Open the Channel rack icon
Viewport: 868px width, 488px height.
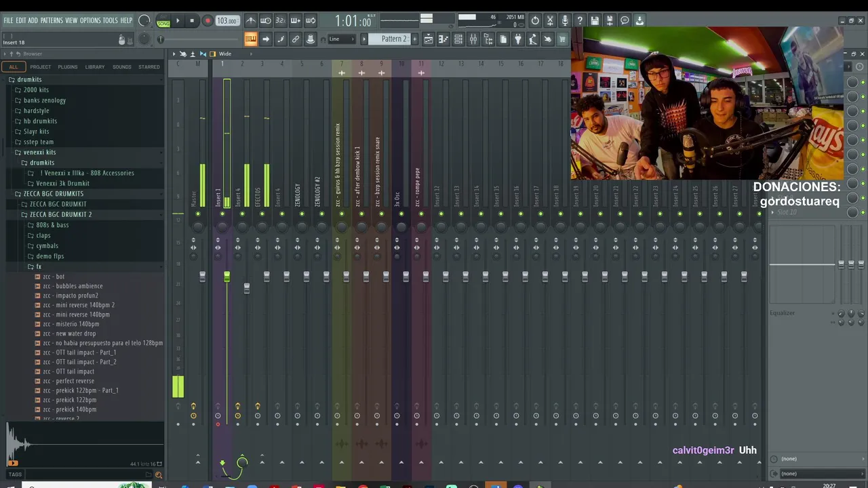(x=458, y=39)
